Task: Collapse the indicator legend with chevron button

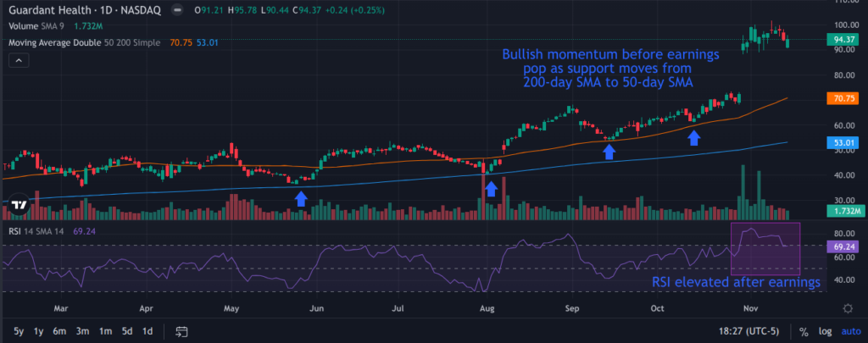Action: pyautogui.click(x=19, y=60)
